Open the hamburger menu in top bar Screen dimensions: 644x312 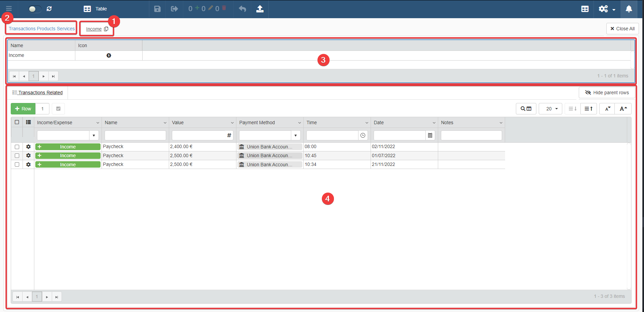pos(9,9)
